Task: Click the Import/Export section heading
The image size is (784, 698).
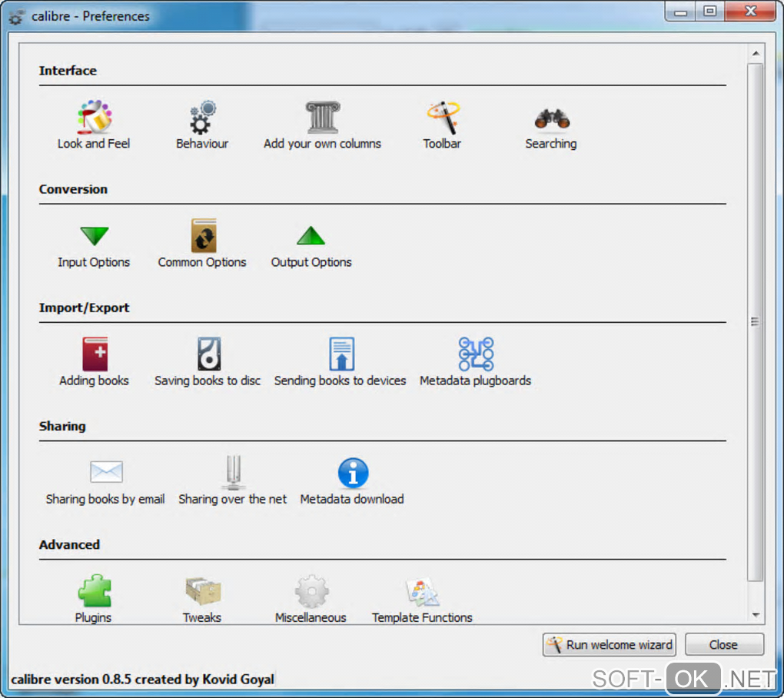Action: point(84,307)
